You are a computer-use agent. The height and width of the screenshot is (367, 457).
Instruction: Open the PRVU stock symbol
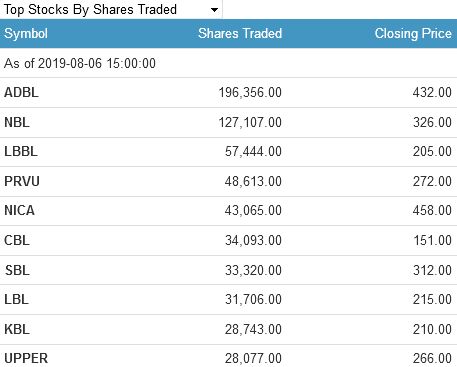click(22, 181)
